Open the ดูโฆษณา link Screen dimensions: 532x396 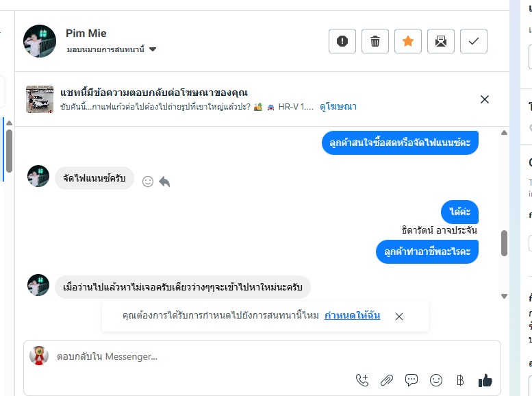[x=338, y=107]
